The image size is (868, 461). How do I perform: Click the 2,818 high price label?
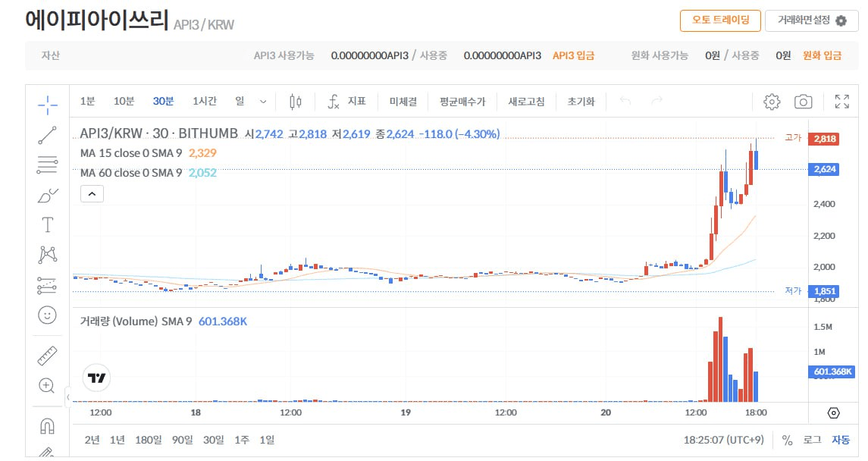[824, 139]
